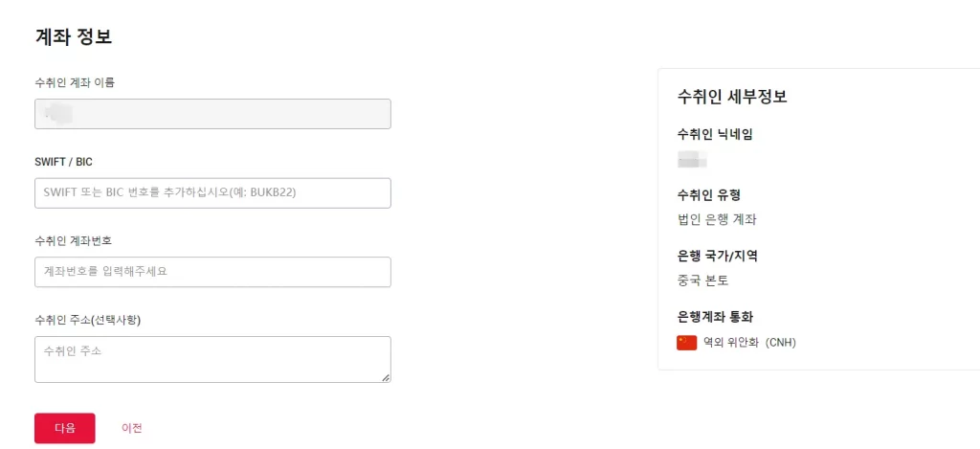This screenshot has width=980, height=449.
Task: Click the 수취인 계좌 이름 label
Action: [75, 82]
